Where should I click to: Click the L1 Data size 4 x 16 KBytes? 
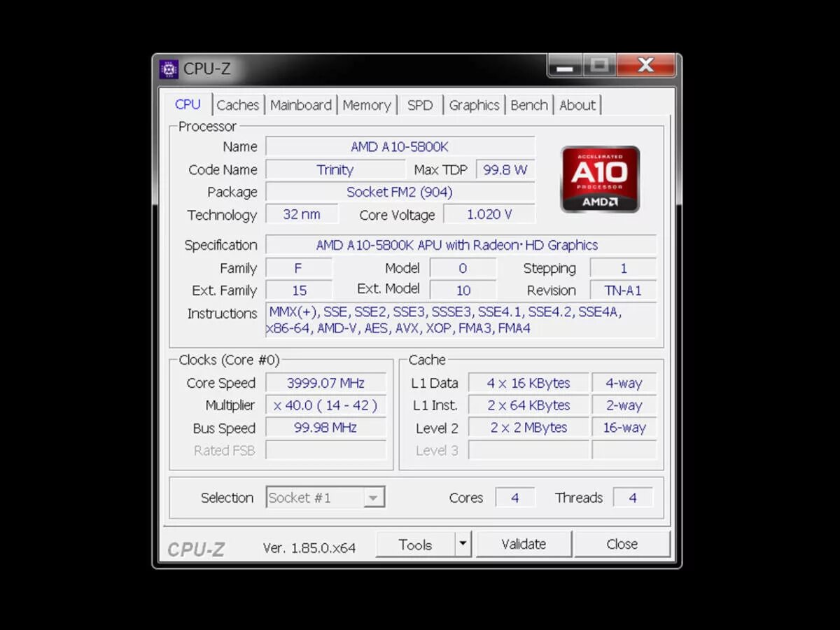[528, 383]
